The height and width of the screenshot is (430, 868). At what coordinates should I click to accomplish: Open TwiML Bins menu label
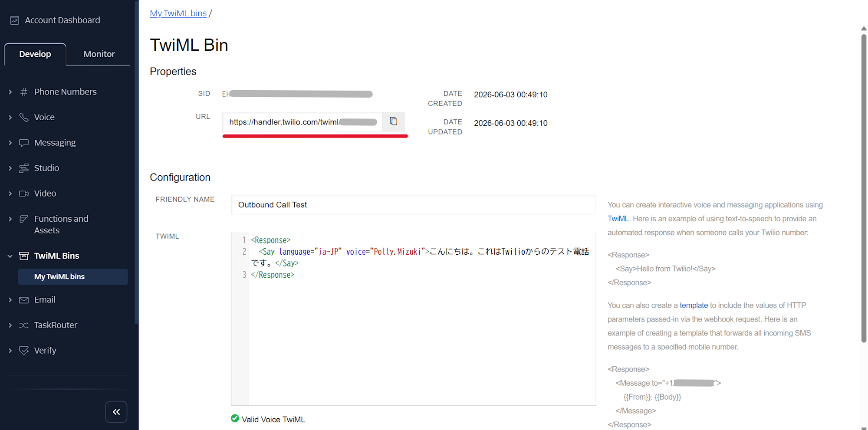57,256
